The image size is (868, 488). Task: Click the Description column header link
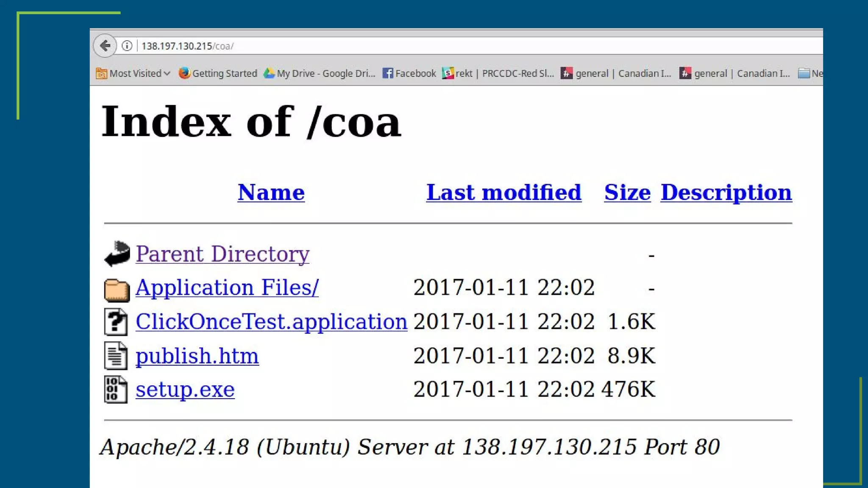click(726, 192)
